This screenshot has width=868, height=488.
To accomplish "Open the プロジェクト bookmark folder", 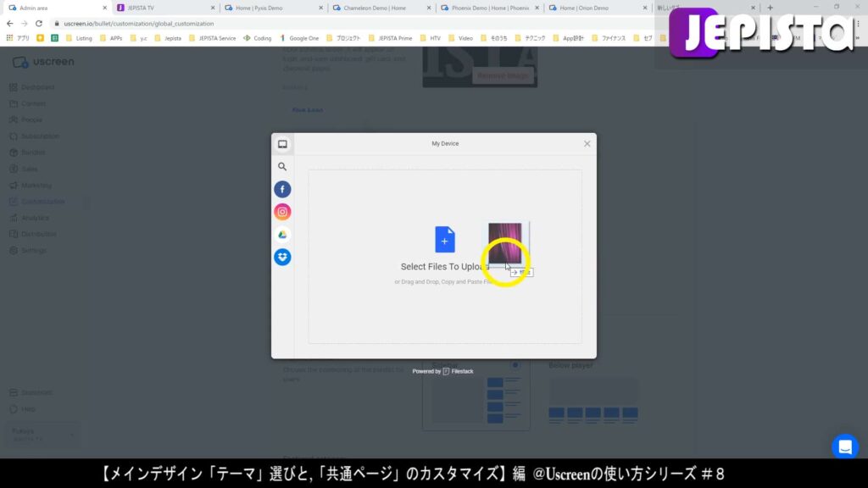I will [x=343, y=38].
